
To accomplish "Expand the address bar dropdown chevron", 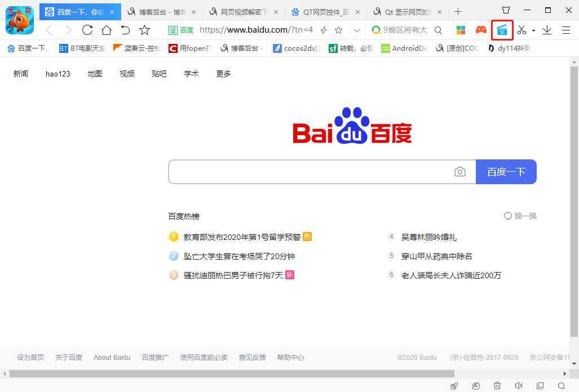I will pyautogui.click(x=357, y=30).
